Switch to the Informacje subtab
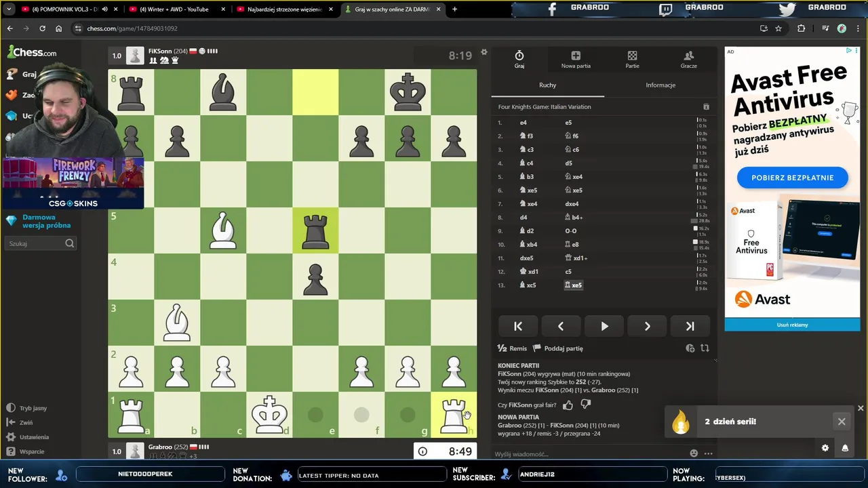Screen dimensions: 868x488 point(660,85)
